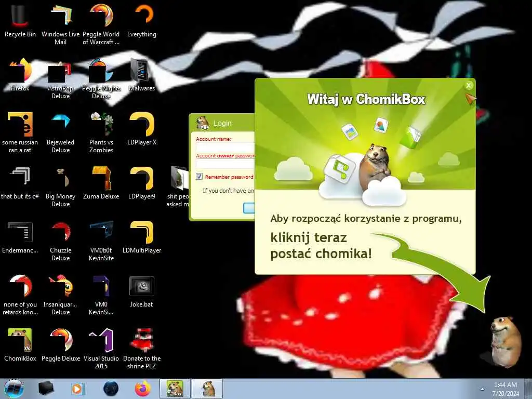Show hidden system tray icons
The height and width of the screenshot is (399, 532).
482,389
